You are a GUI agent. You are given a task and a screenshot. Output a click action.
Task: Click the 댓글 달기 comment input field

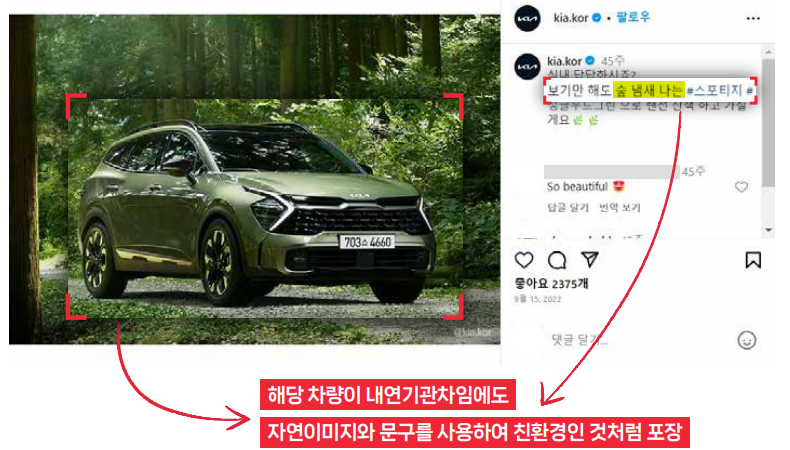[x=640, y=341]
